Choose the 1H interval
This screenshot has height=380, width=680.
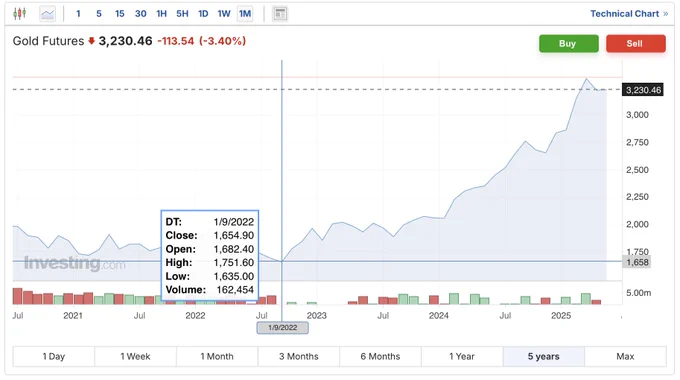tap(161, 14)
